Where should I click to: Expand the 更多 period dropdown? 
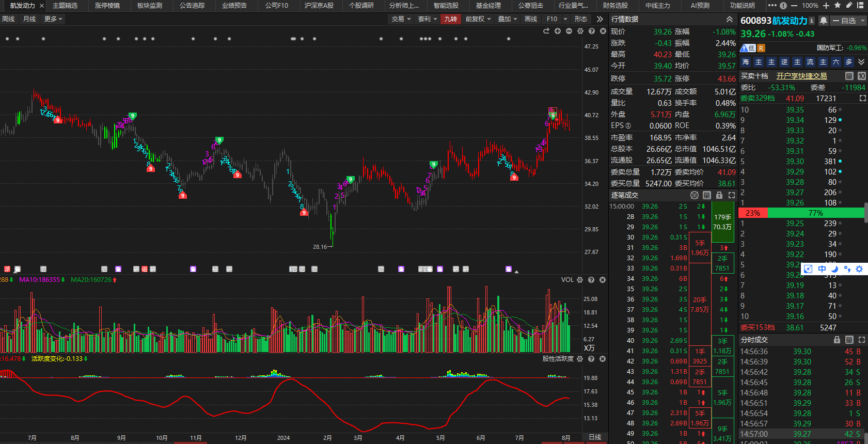(53, 19)
